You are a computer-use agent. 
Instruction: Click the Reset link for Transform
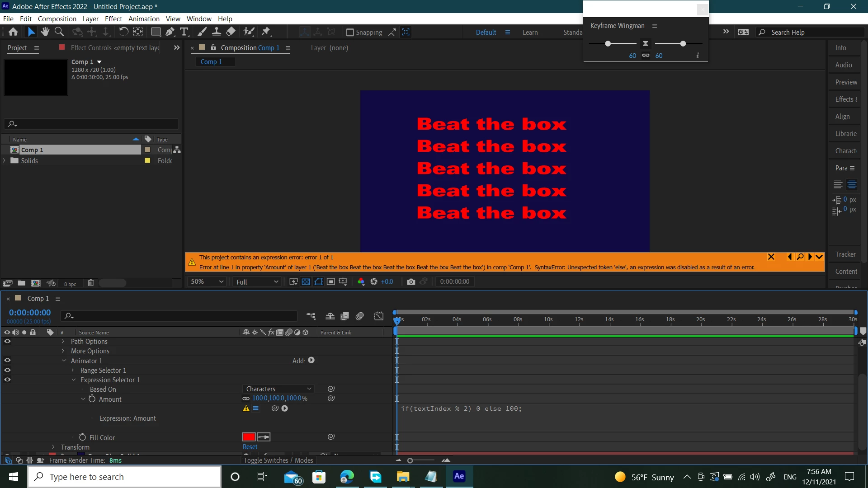point(250,447)
